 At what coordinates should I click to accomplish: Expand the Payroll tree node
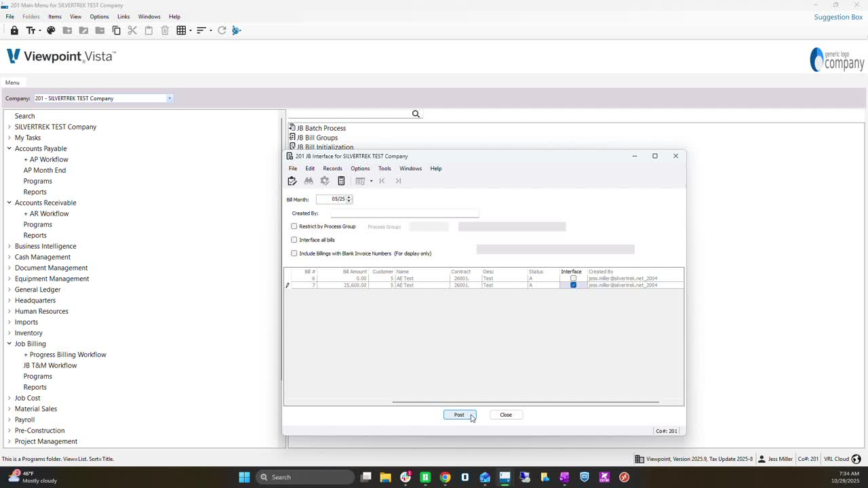point(9,420)
